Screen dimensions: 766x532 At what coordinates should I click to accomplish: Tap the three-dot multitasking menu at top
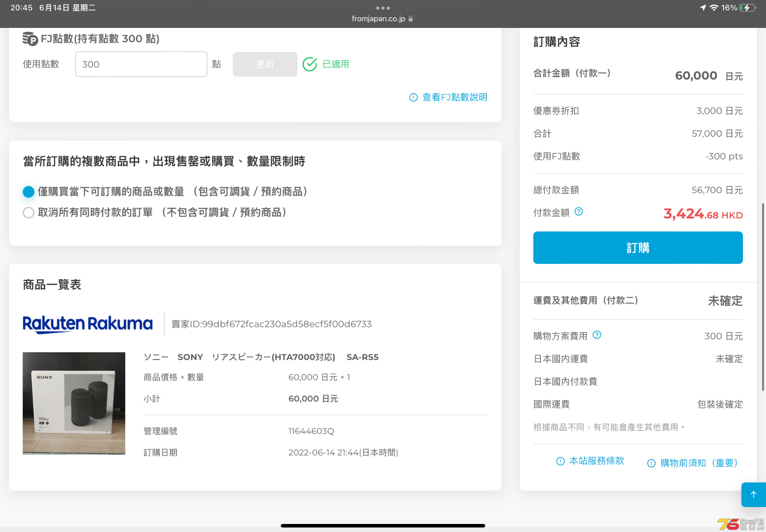coord(383,8)
